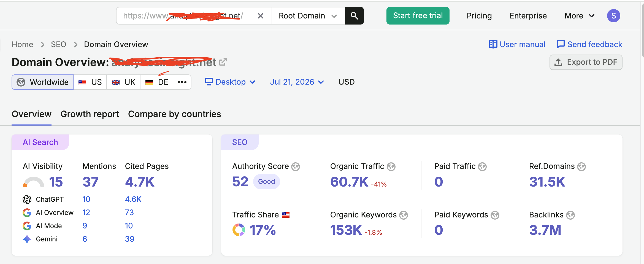The width and height of the screenshot is (644, 264).
Task: Open ChatGPT cited pages 4.6K
Action: 133,199
